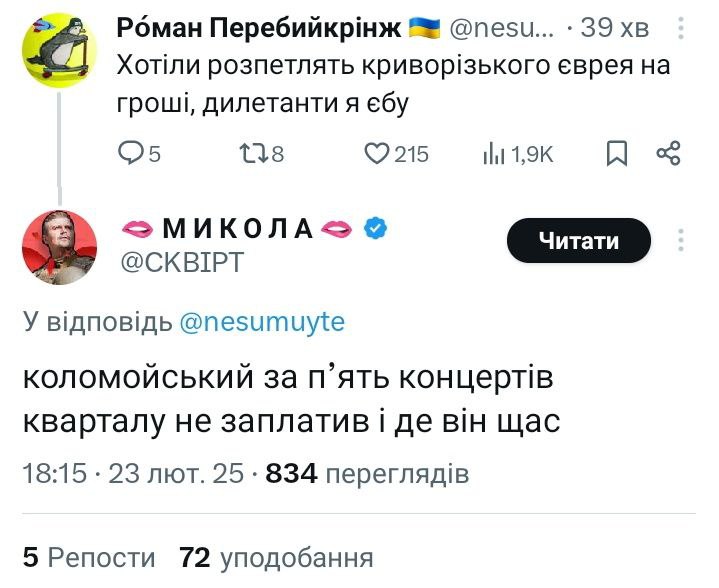Open МИКОЛА profile avatar
Screen dimensions: 719x588
pyautogui.click(x=60, y=248)
